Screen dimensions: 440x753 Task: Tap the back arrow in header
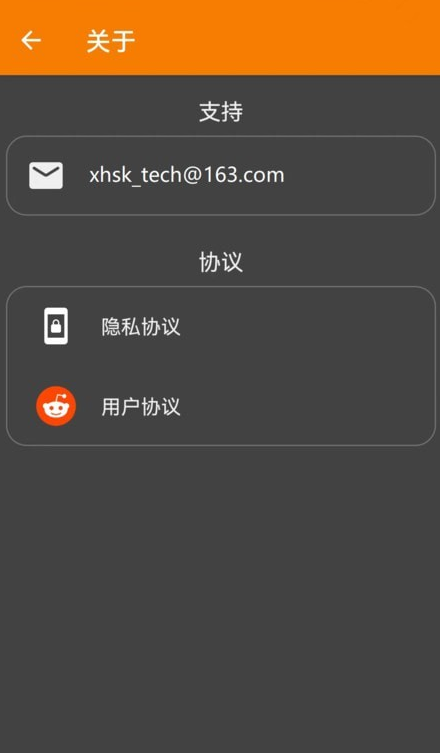pyautogui.click(x=31, y=40)
